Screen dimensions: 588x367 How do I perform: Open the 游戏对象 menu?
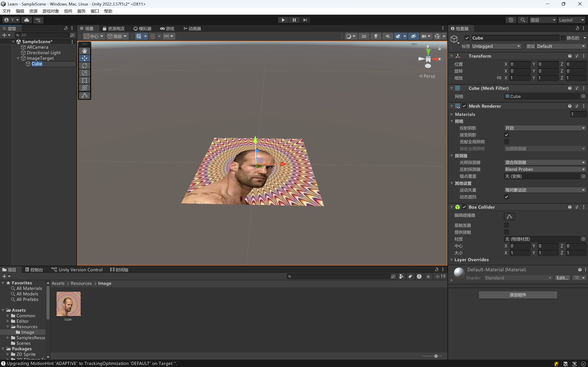pyautogui.click(x=51, y=11)
